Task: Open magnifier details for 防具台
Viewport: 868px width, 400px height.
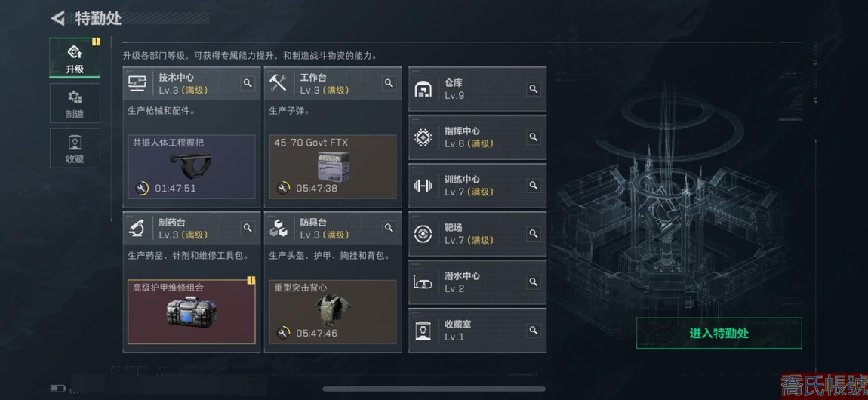Action: [389, 228]
